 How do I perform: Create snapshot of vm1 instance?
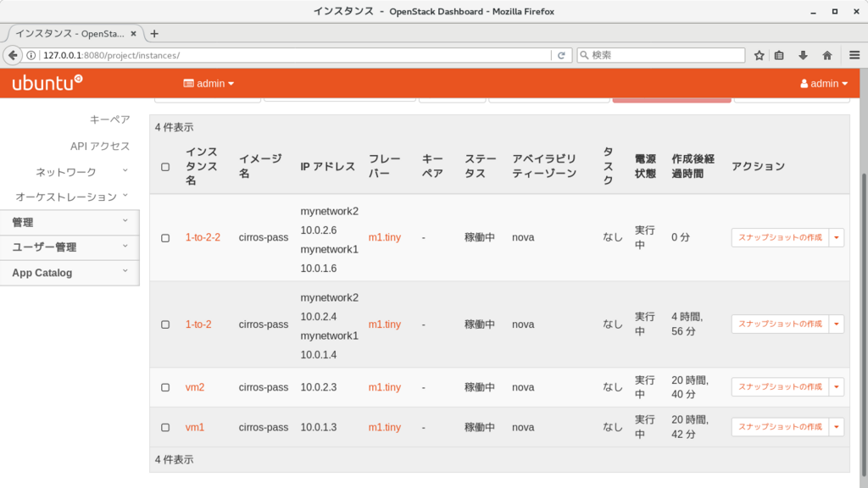[x=780, y=427]
